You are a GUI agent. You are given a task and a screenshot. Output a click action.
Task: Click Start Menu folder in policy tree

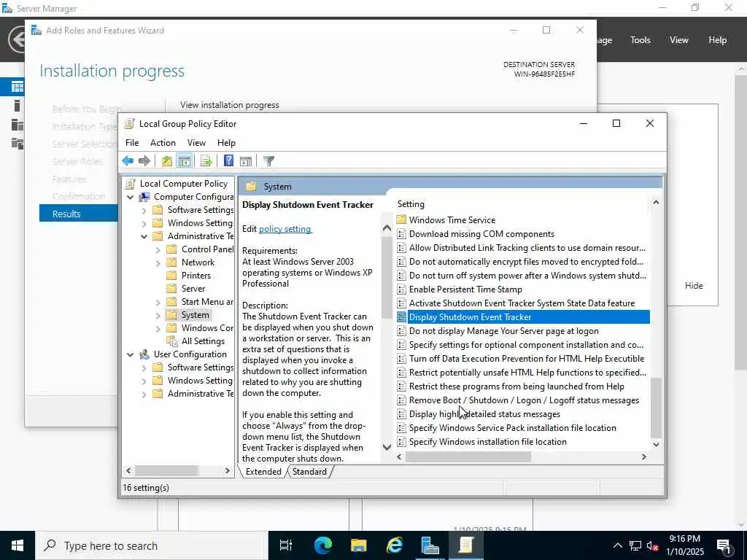point(200,302)
